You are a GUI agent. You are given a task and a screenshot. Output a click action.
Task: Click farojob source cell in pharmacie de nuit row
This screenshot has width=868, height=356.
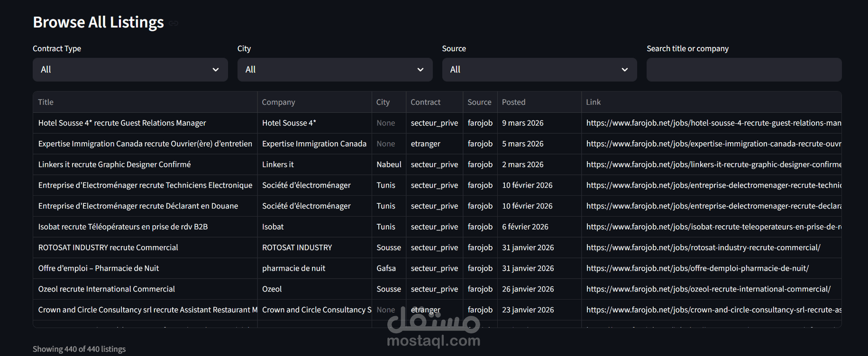click(x=480, y=268)
